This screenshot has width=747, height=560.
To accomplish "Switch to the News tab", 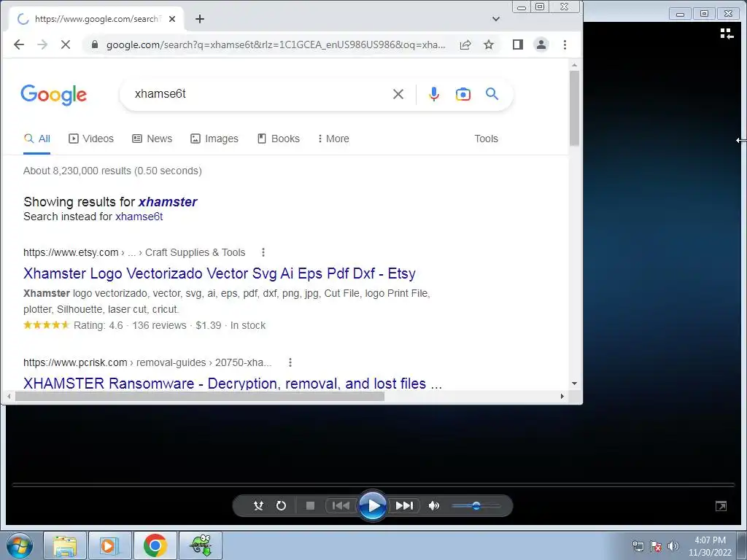I will [x=152, y=139].
